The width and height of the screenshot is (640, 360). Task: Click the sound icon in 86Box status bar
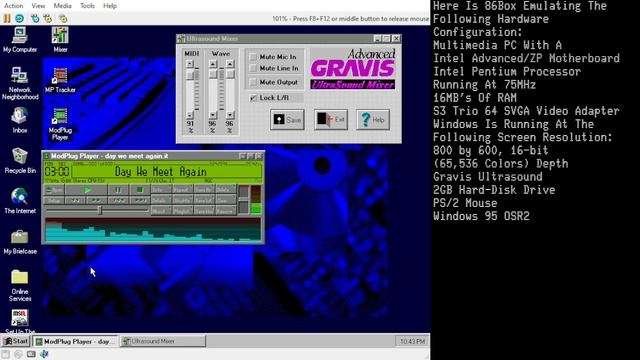tap(44, 354)
